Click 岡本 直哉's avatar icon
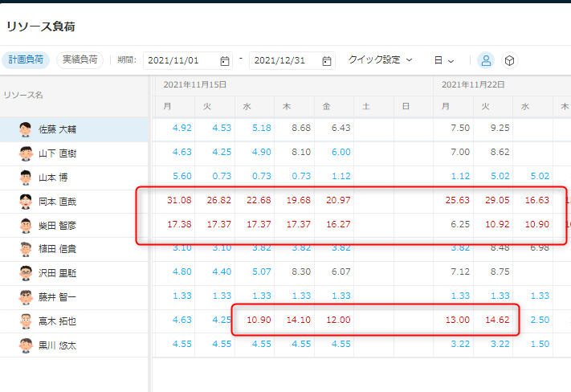Image resolution: width=571 pixels, height=392 pixels. pos(25,201)
